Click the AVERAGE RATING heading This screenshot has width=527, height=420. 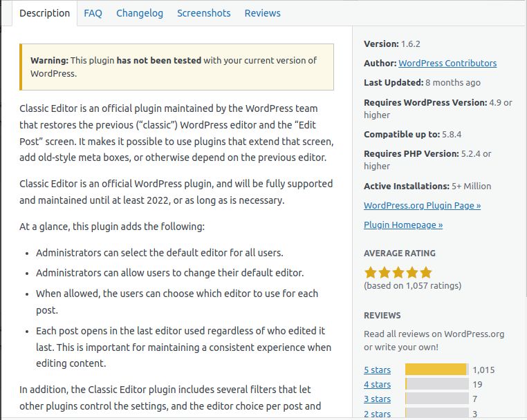(x=400, y=253)
